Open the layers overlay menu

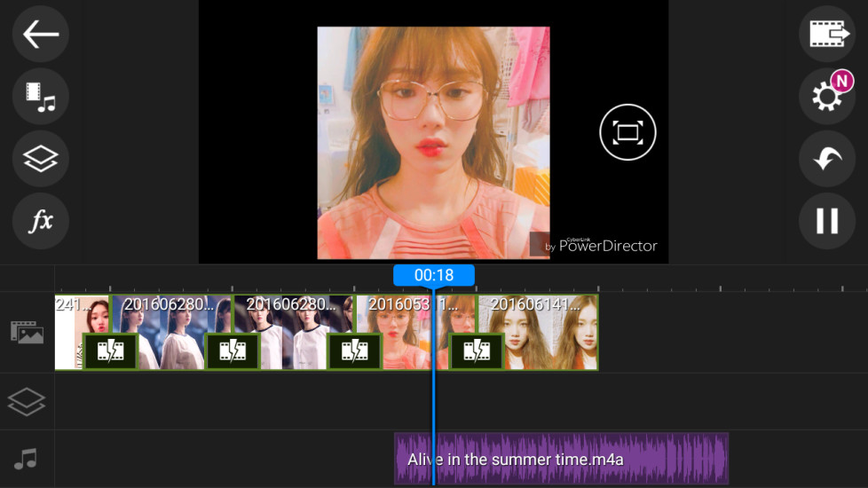(x=41, y=159)
